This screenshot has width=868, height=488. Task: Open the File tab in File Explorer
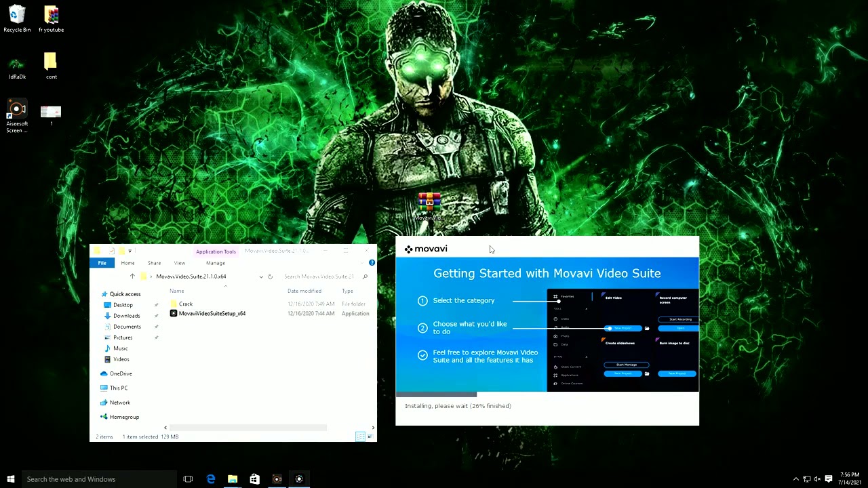pyautogui.click(x=102, y=263)
